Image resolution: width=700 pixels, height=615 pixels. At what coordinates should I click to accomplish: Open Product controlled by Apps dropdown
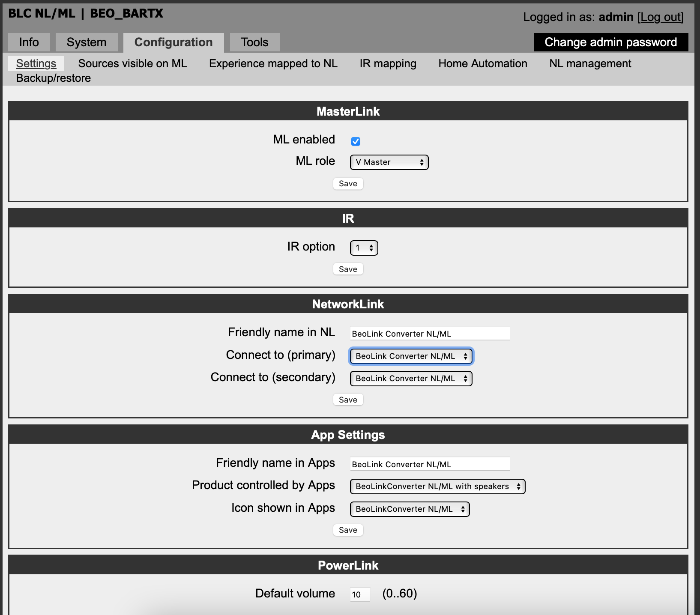[438, 487]
